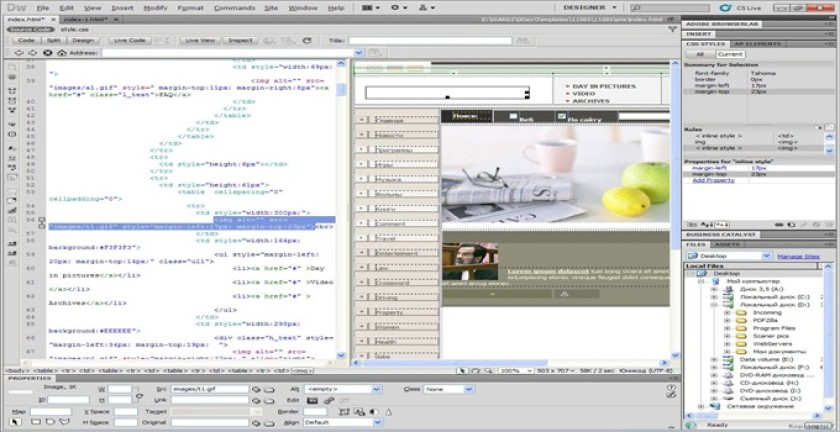The height and width of the screenshot is (432, 840).
Task: Open the Class dropdown in Properties
Action: tap(469, 390)
